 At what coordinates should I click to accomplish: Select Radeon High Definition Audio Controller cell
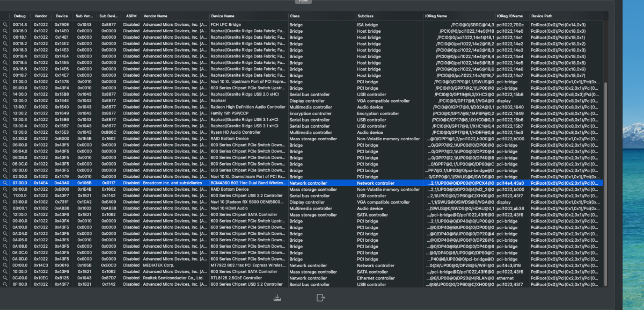pyautogui.click(x=248, y=107)
